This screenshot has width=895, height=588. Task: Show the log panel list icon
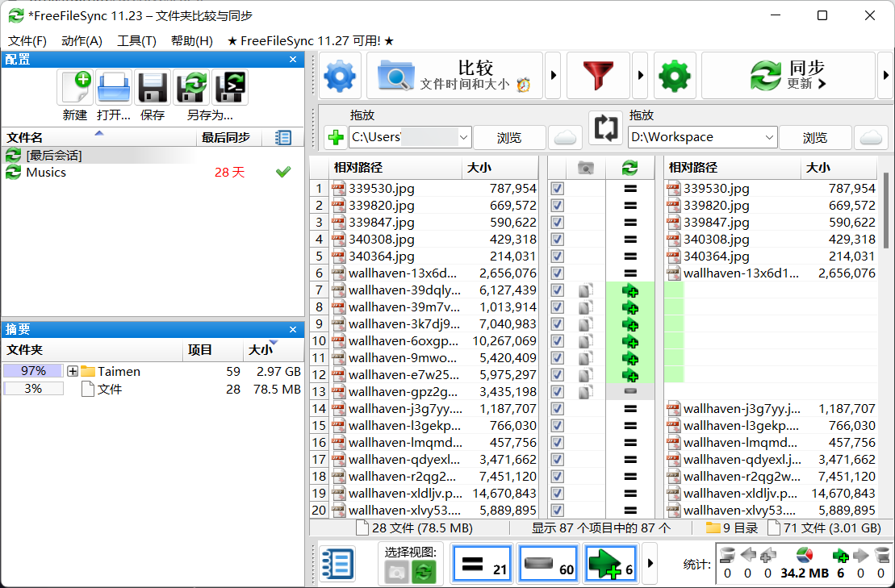337,564
